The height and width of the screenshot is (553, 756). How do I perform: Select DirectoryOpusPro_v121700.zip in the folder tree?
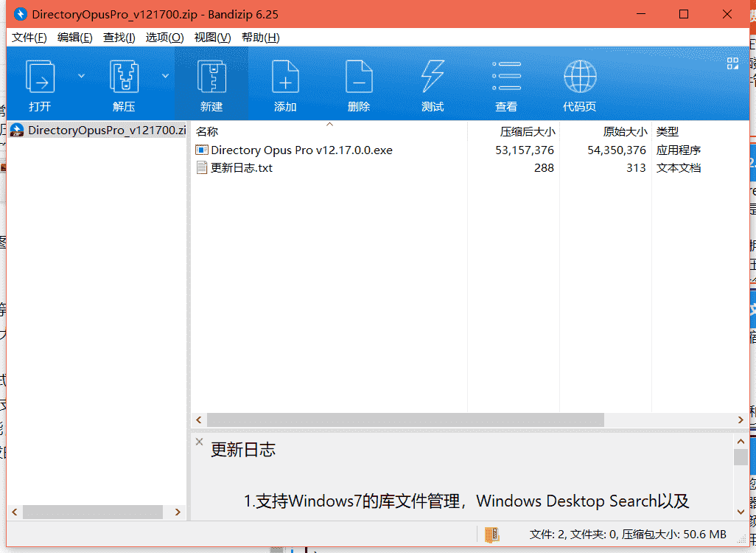[x=98, y=131]
